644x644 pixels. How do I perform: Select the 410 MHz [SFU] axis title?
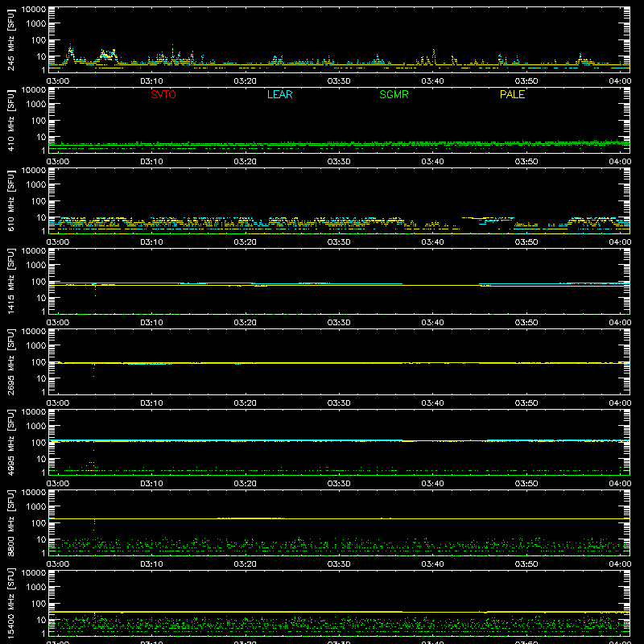coord(10,121)
